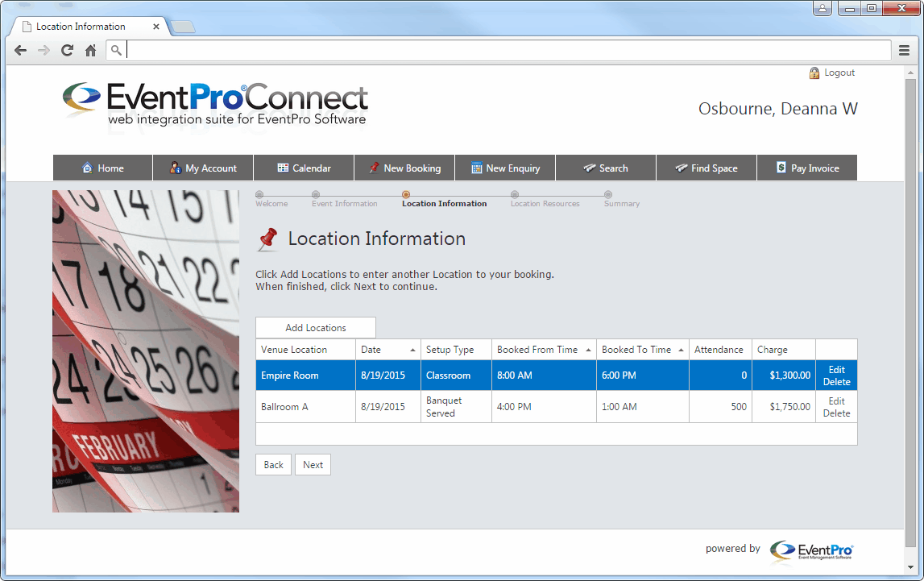Edit the Ballroom A booking
Image resolution: width=924 pixels, height=581 pixels.
(837, 400)
